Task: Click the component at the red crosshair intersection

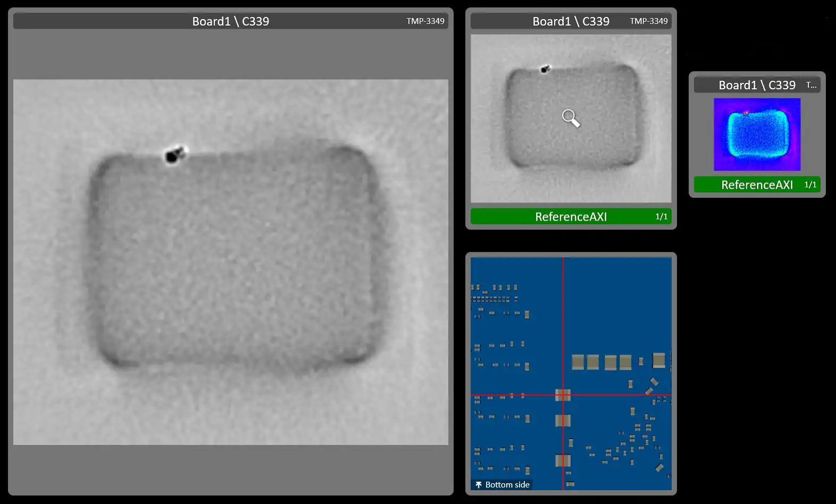Action: click(563, 395)
